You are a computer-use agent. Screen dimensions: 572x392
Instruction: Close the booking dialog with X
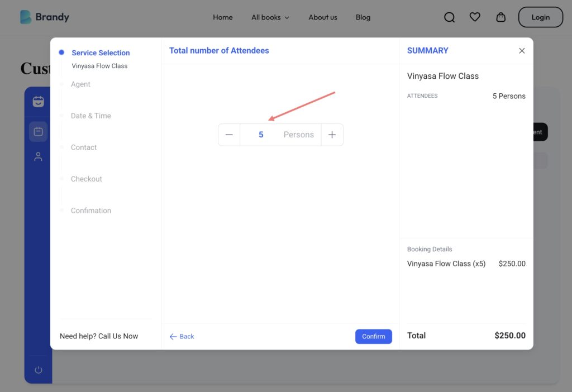point(522,51)
